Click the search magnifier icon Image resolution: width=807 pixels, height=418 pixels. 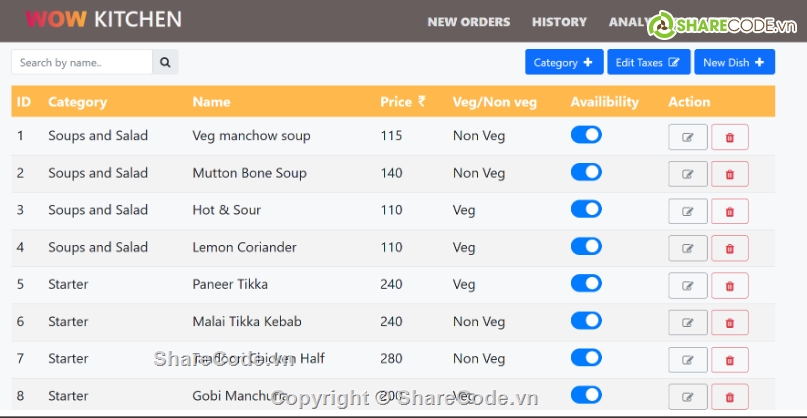tap(165, 62)
